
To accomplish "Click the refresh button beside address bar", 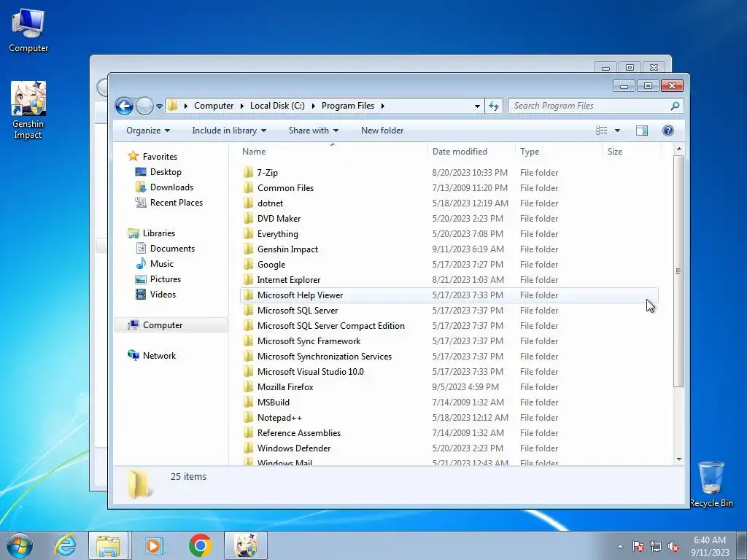I will tap(494, 106).
